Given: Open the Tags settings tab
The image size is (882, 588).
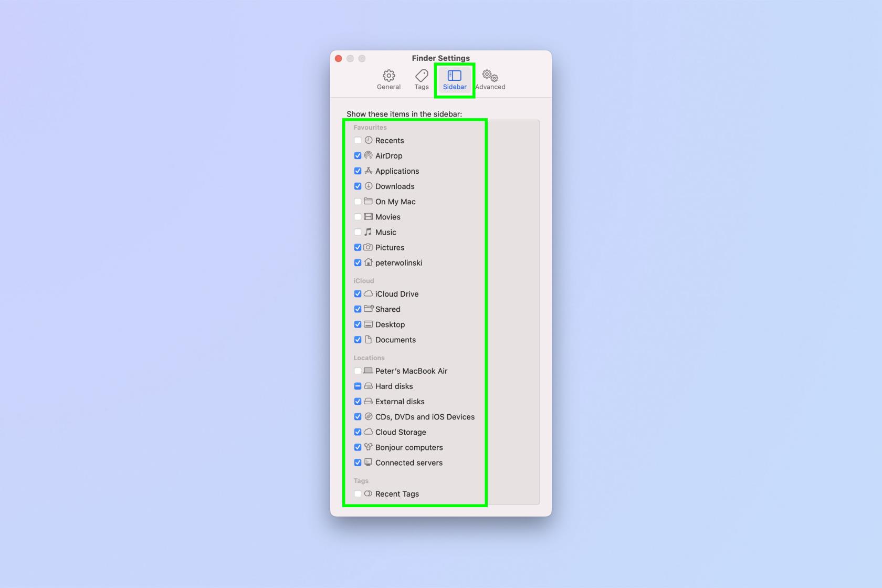Looking at the screenshot, I should (422, 80).
